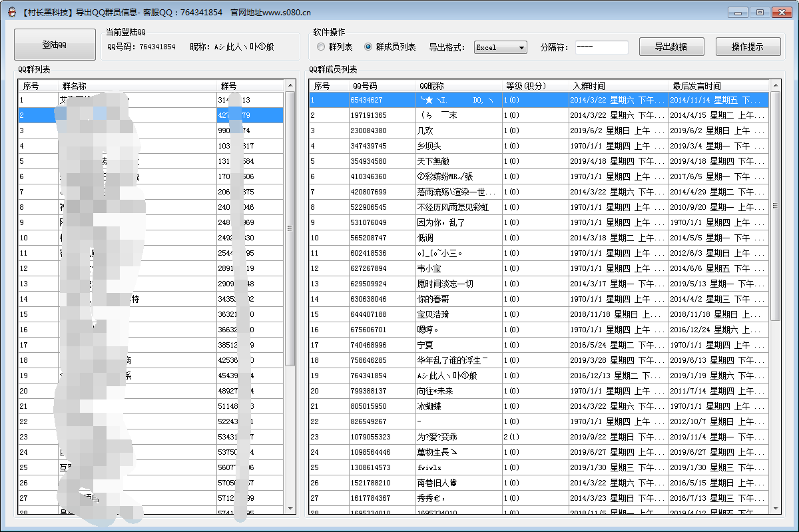799x532 pixels.
Task: Click member nickname 为?爱?变乖
Action: [x=437, y=437]
